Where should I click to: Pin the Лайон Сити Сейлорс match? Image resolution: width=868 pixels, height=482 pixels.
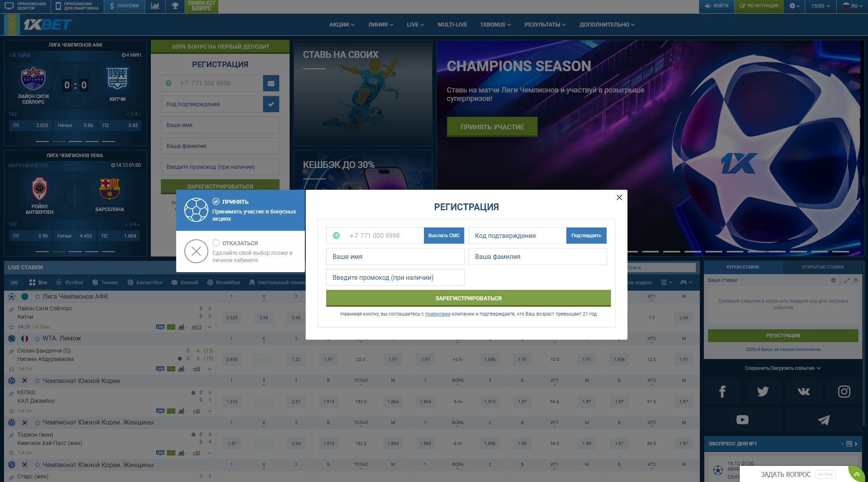(11, 310)
